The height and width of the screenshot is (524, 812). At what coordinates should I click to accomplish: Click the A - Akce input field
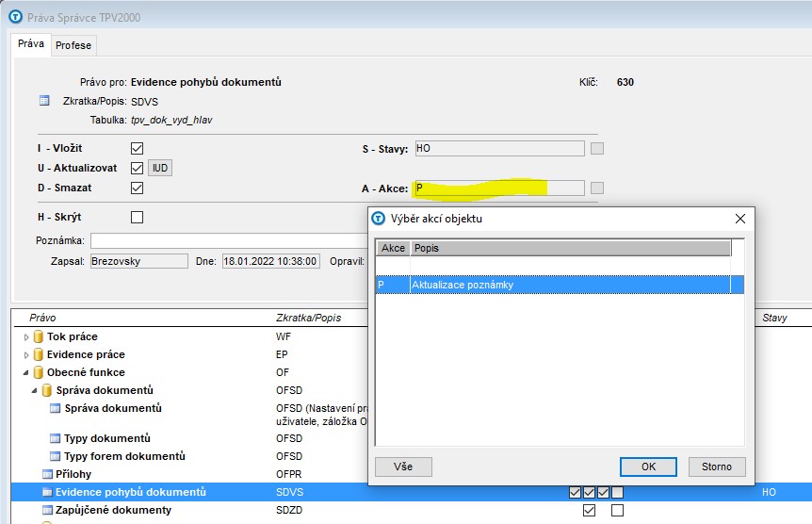500,188
